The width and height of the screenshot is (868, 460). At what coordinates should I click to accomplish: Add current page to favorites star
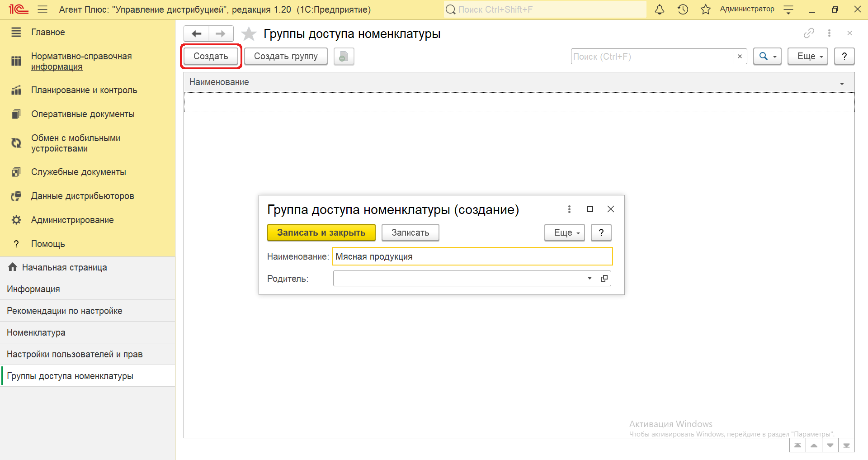click(x=249, y=34)
